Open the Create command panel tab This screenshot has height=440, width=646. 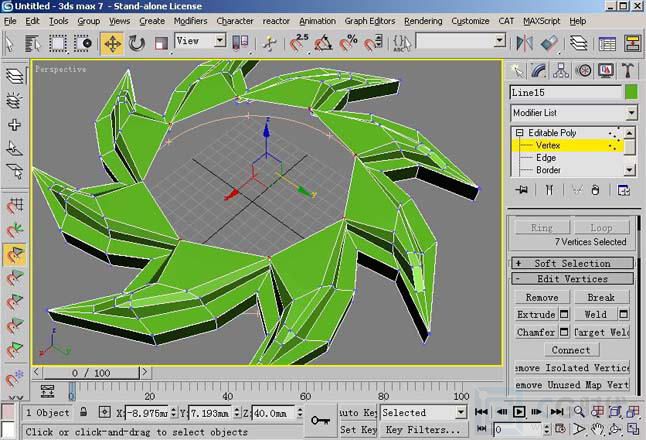pyautogui.click(x=517, y=70)
